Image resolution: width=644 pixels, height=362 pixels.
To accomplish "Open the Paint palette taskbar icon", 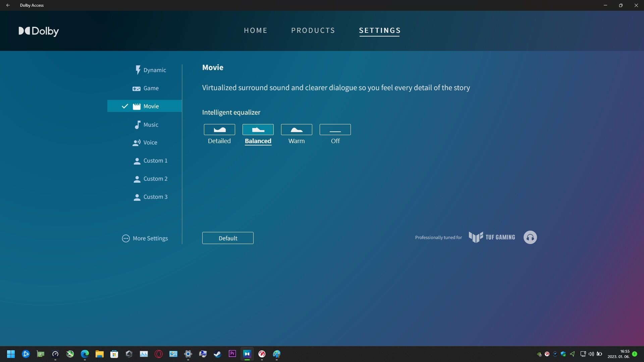I will 277,354.
